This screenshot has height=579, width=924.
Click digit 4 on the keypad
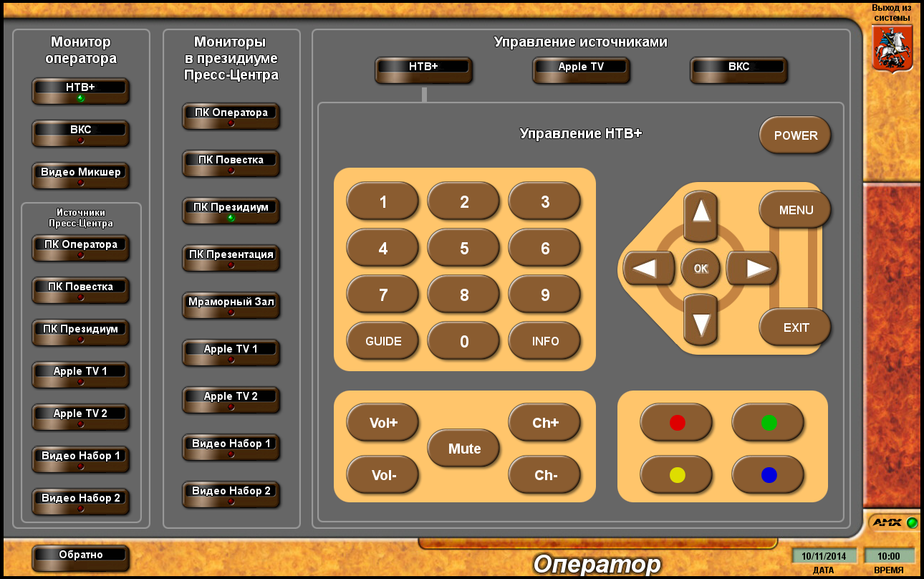(x=382, y=248)
